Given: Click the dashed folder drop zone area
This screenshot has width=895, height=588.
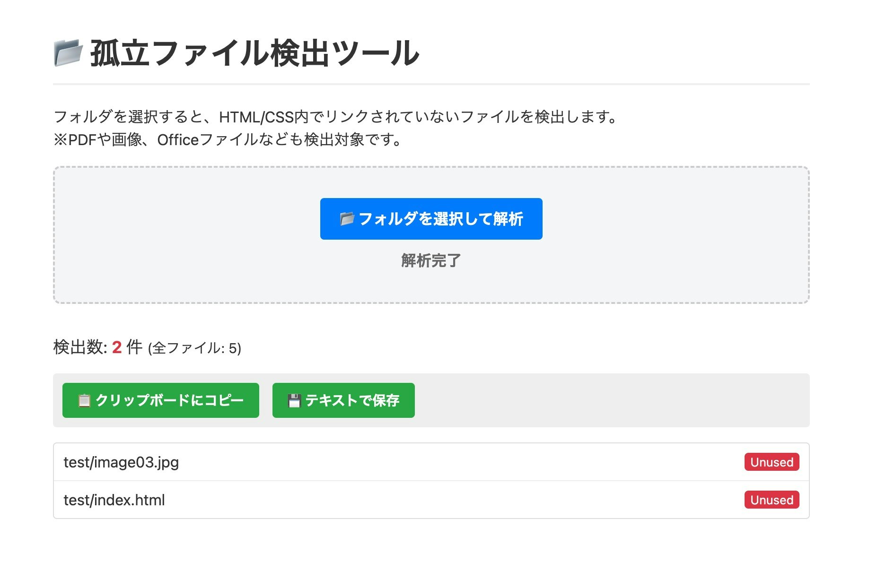Looking at the screenshot, I should [431, 235].
